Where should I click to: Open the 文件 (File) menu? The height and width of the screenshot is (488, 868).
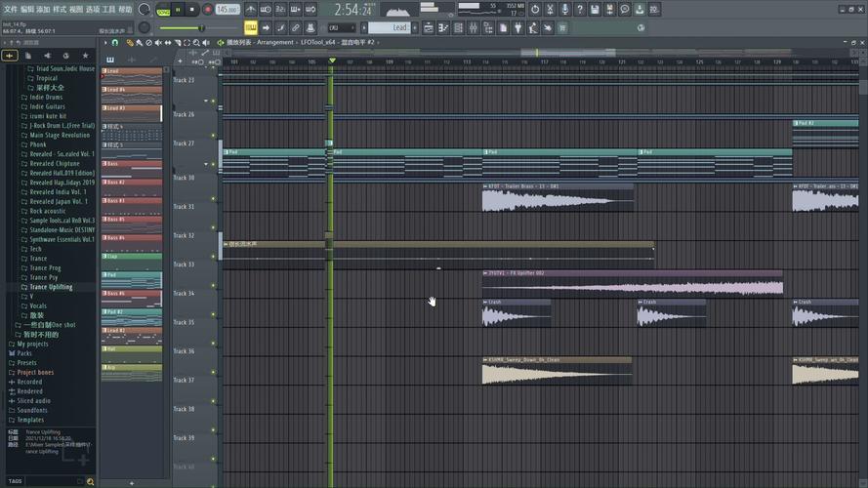tap(11, 10)
